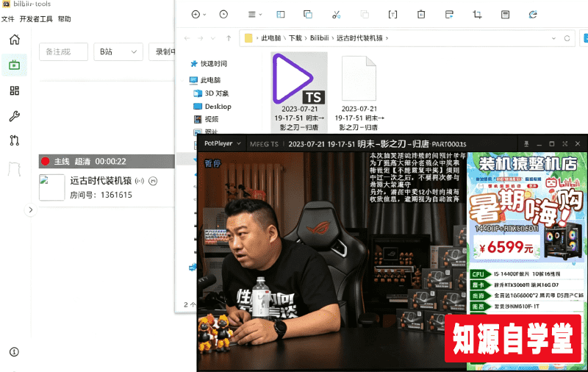
Task: Select the room number 1361615 text
Action: point(116,195)
